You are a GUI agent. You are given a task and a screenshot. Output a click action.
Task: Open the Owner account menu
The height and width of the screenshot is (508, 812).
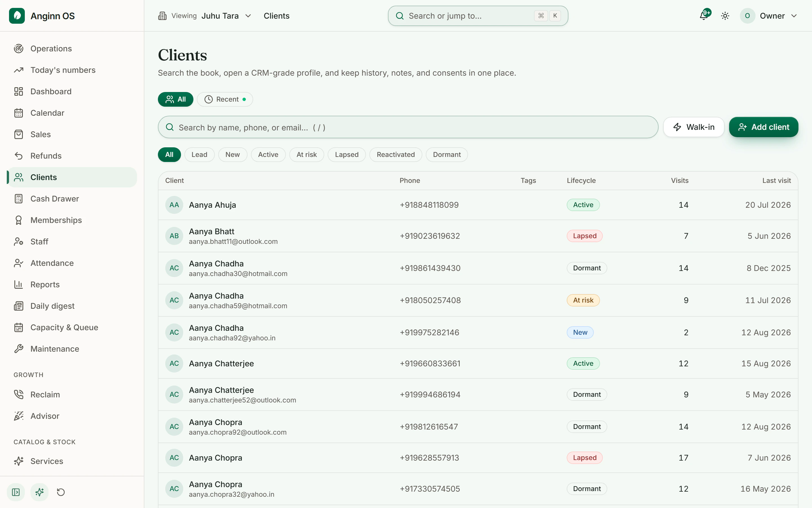(x=768, y=16)
